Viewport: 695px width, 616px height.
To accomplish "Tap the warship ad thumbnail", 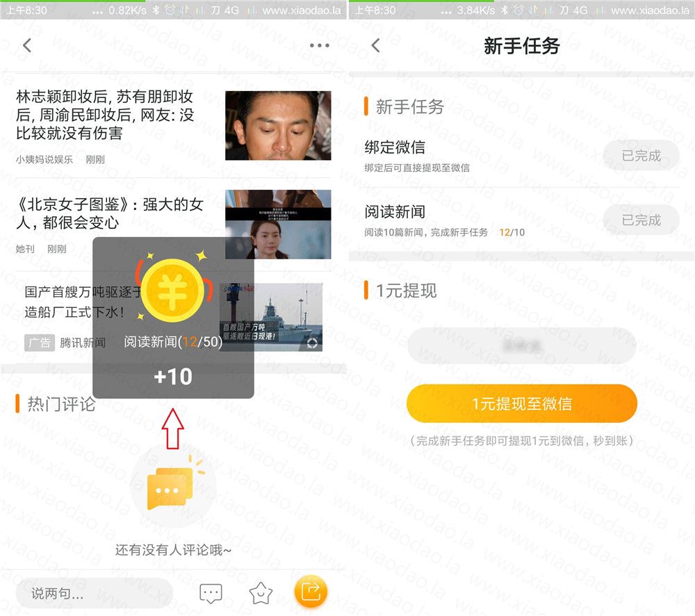I will click(278, 317).
